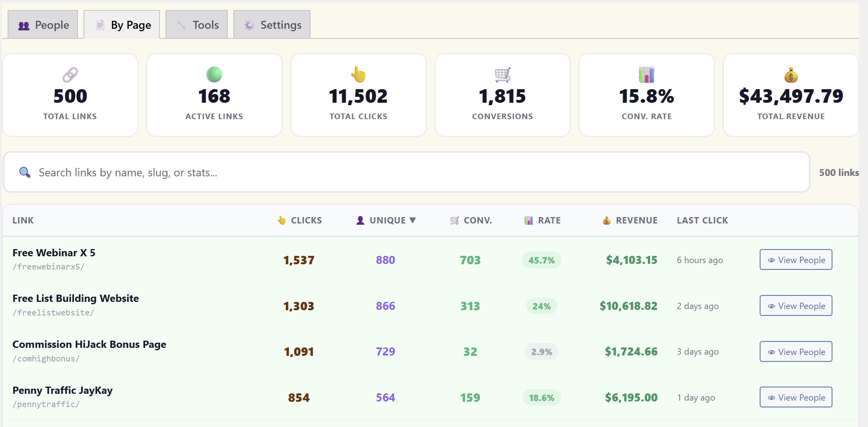Viewport: 868px width, 427px height.
Task: Click the shopping cart icon above Conversions
Action: pyautogui.click(x=503, y=75)
